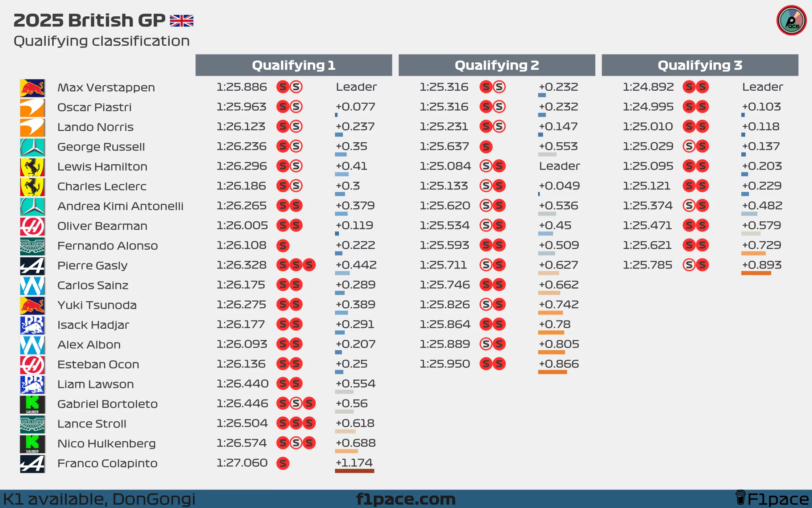Image resolution: width=812 pixels, height=508 pixels.
Task: Click the 'K1 available, DonGongi' footer text
Action: [99, 499]
